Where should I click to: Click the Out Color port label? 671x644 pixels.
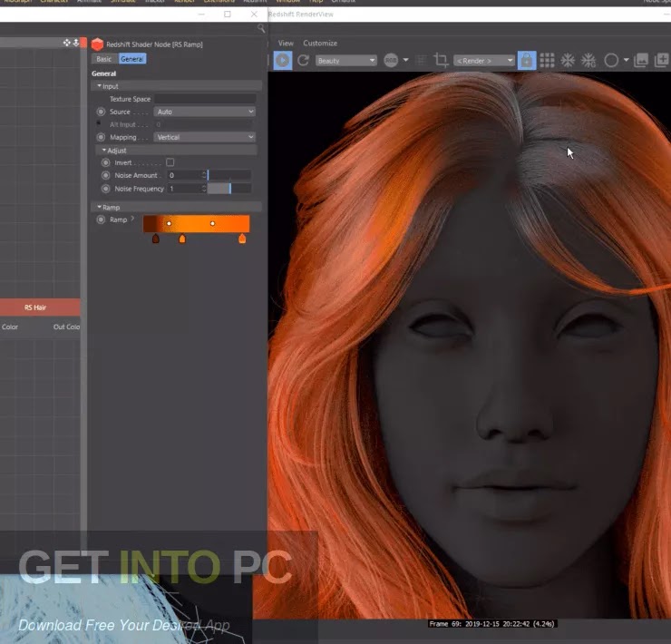tap(66, 327)
